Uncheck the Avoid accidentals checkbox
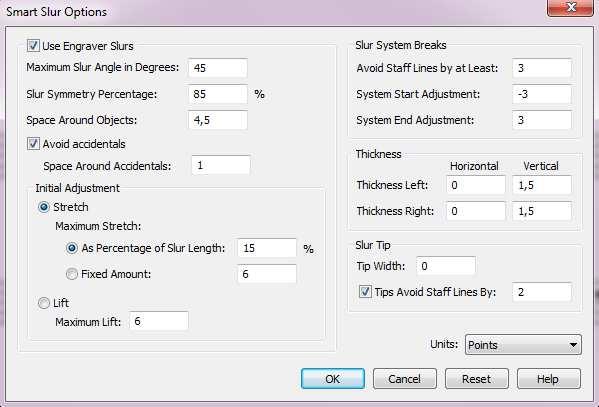The image size is (599, 407). pyautogui.click(x=33, y=144)
